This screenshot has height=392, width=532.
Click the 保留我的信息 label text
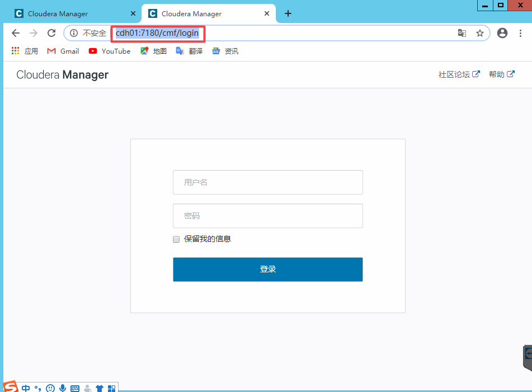(208, 239)
